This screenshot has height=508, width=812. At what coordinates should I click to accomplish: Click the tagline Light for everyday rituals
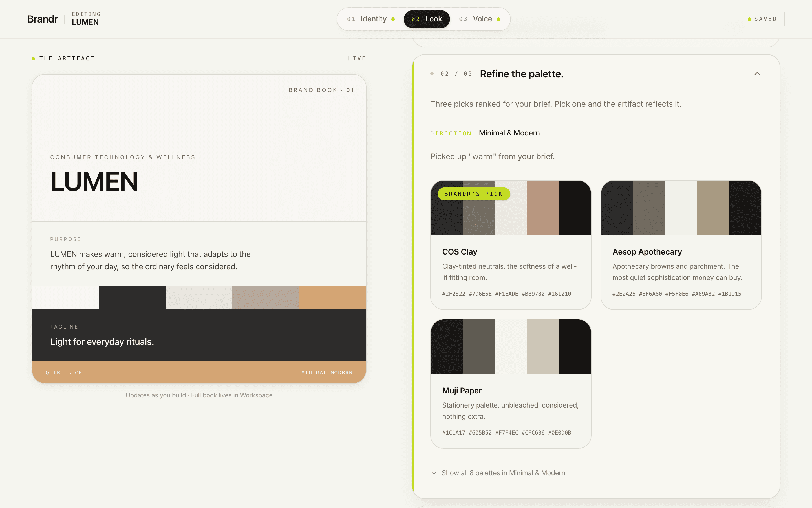pyautogui.click(x=102, y=342)
